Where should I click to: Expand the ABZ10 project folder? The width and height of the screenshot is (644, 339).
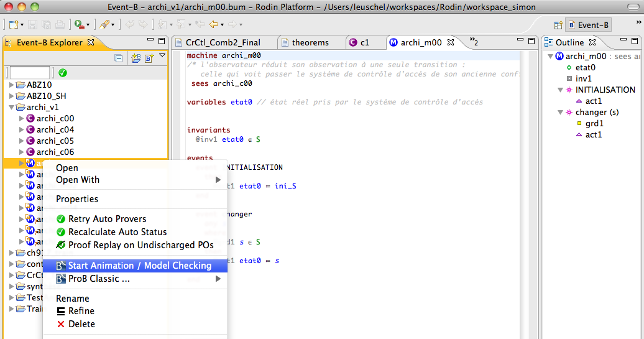[12, 85]
